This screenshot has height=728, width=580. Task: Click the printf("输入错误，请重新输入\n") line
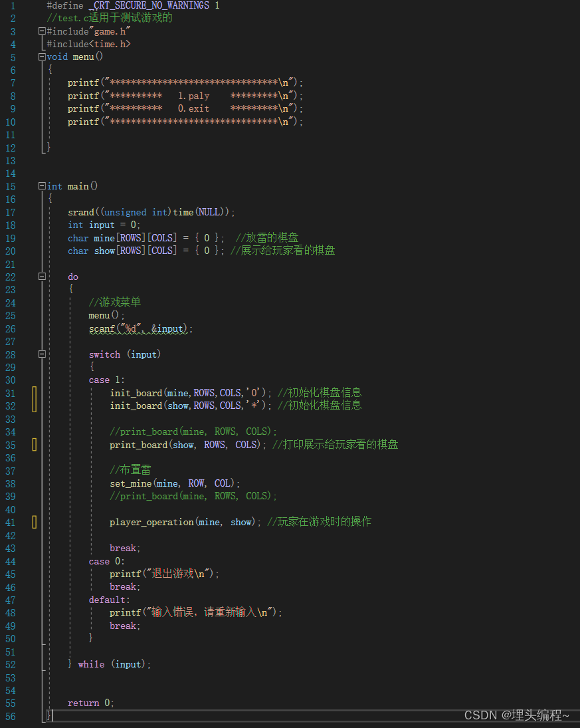196,612
